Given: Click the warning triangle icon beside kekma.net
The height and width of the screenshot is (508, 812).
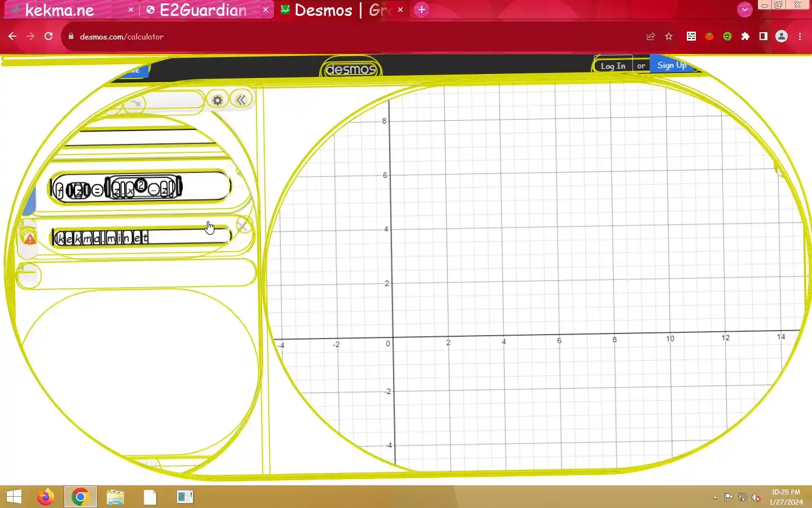Looking at the screenshot, I should point(29,239).
